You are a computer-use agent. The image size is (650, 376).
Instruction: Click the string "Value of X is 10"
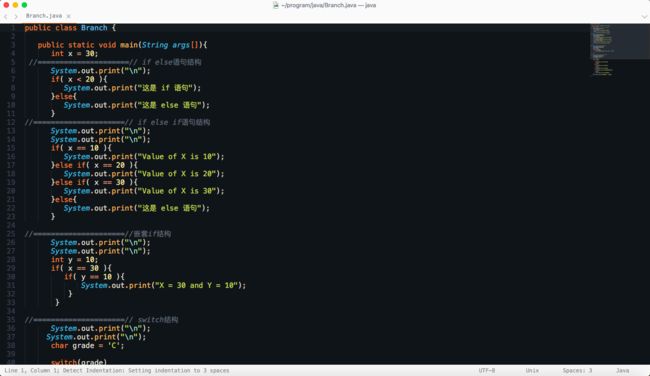tap(177, 157)
